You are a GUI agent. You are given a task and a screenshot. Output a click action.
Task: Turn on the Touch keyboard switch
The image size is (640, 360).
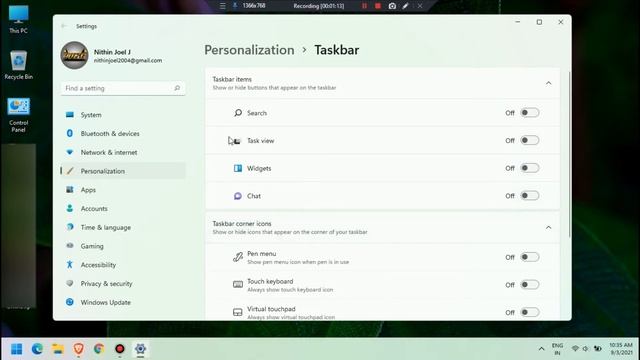(x=529, y=285)
